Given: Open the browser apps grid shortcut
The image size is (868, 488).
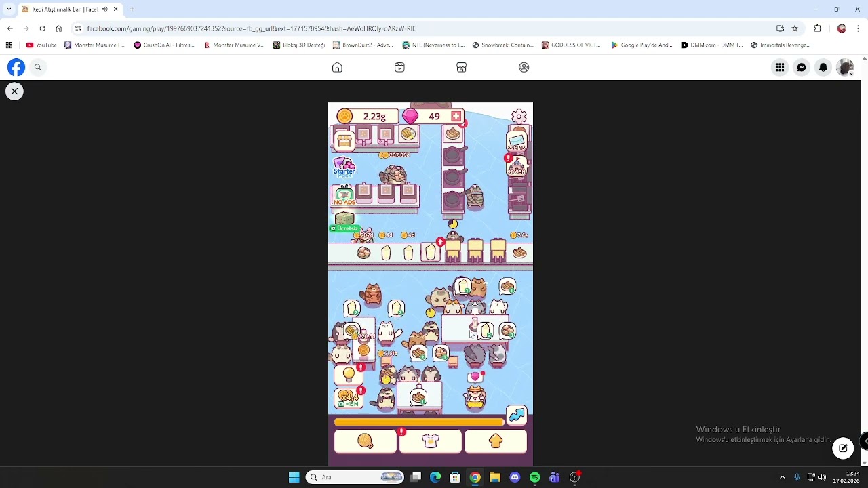Looking at the screenshot, I should [9, 45].
